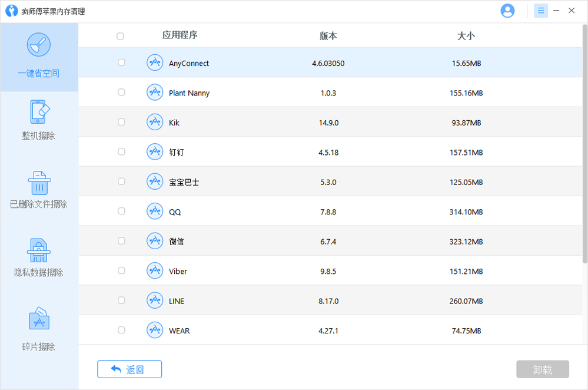Switch to the 碎片擦除 tab label
588x390 pixels.
pos(39,347)
